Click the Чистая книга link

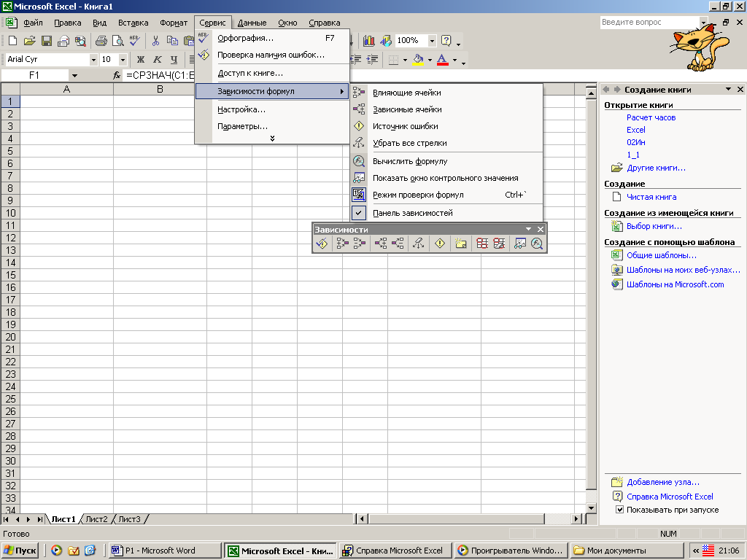(651, 197)
